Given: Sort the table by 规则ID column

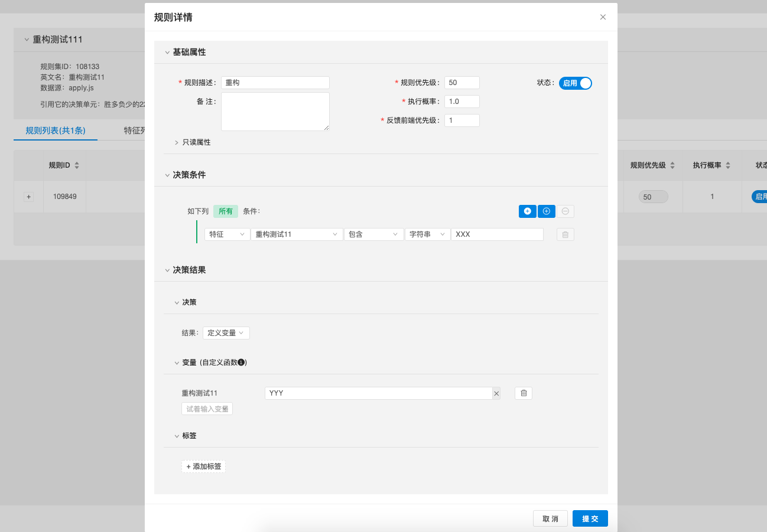Looking at the screenshot, I should [x=77, y=165].
